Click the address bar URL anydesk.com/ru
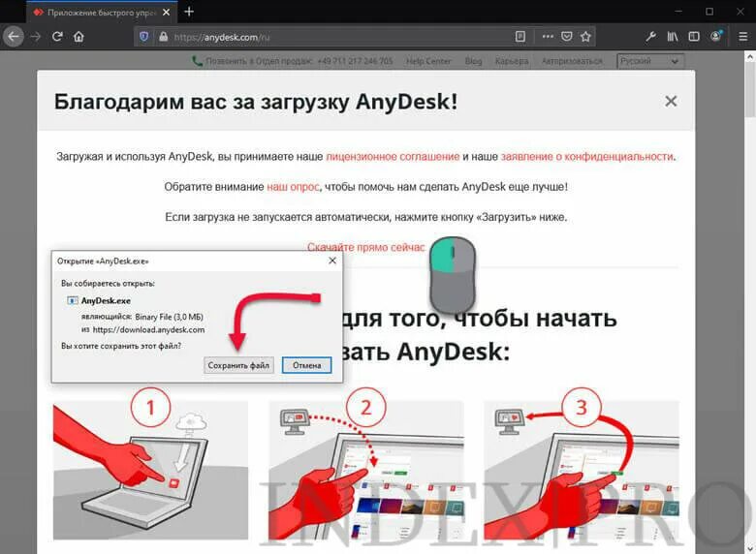The height and width of the screenshot is (554, 756). tap(221, 37)
